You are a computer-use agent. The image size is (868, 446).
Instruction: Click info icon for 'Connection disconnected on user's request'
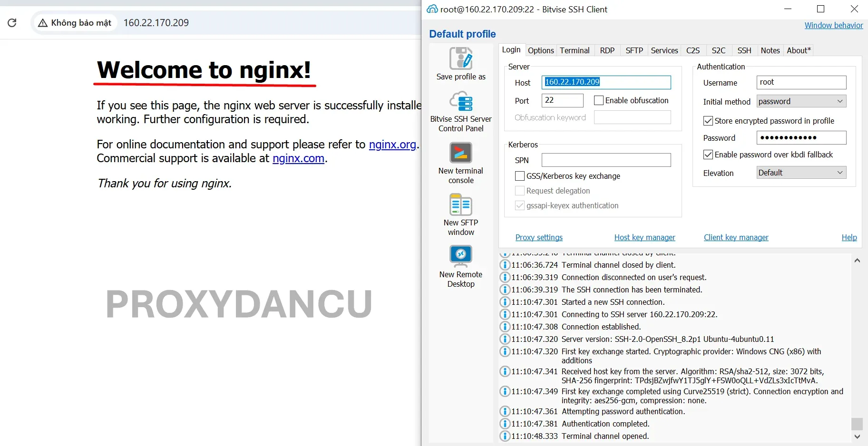(x=505, y=277)
